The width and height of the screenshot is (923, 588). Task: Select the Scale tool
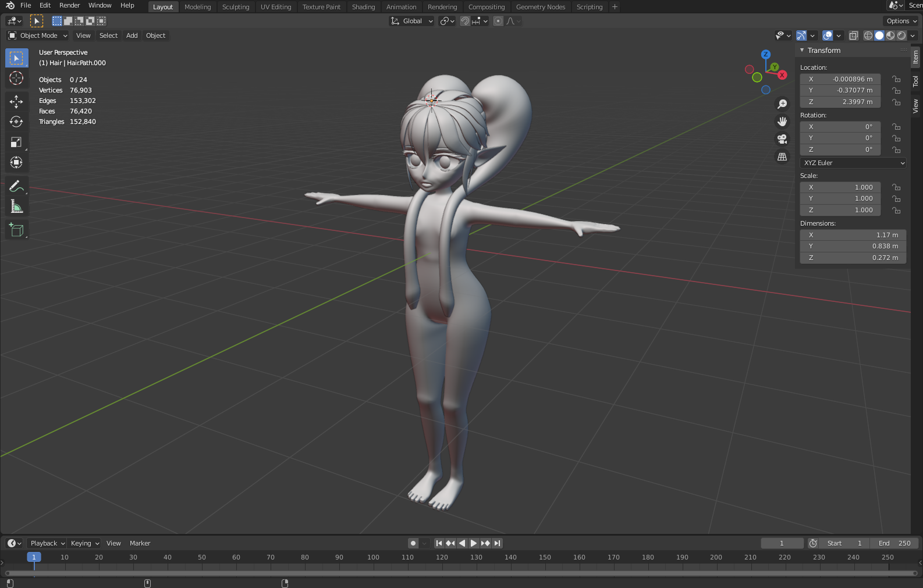click(16, 142)
